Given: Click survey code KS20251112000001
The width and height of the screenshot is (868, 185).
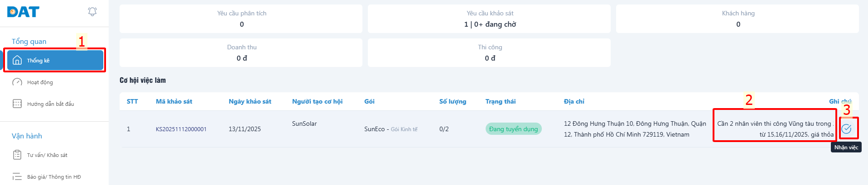Looking at the screenshot, I should [181, 129].
